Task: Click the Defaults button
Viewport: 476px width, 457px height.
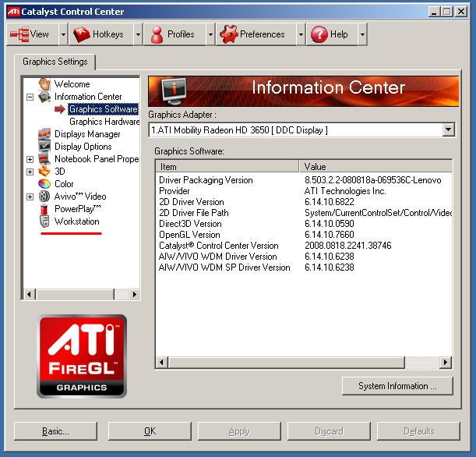Action: tap(418, 430)
